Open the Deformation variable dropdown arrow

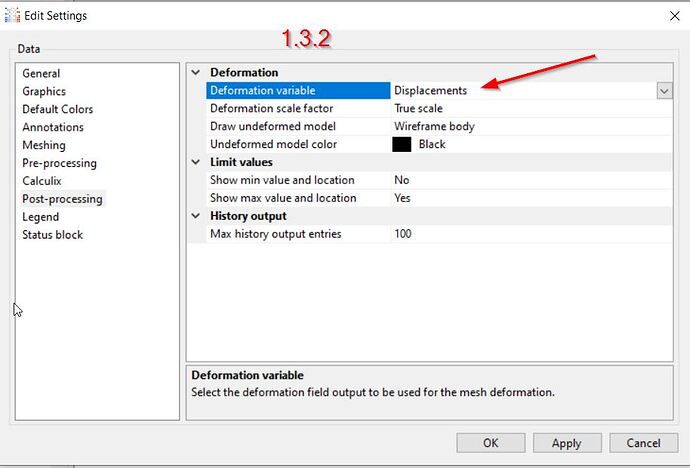(x=664, y=91)
